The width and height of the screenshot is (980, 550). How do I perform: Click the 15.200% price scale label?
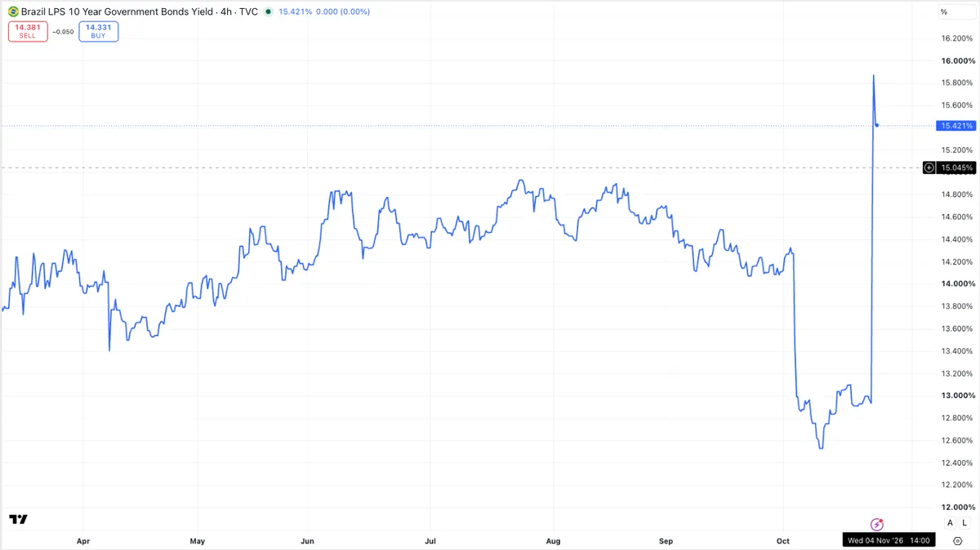pyautogui.click(x=956, y=150)
